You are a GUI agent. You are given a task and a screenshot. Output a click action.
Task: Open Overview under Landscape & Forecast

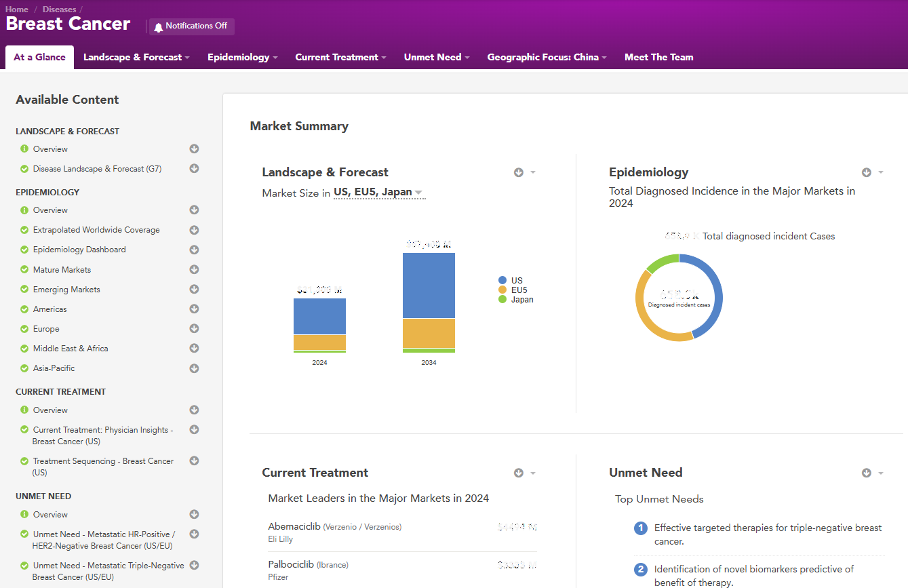50,149
